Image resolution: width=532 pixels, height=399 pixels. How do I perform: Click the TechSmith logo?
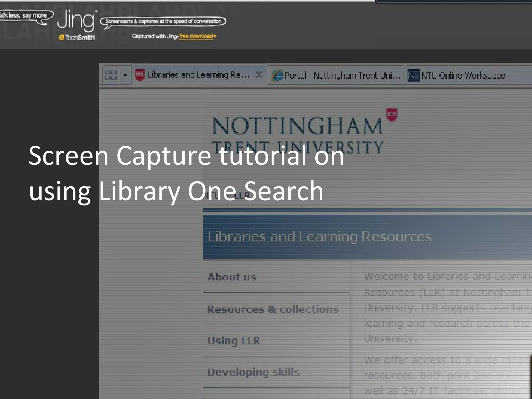(x=77, y=38)
